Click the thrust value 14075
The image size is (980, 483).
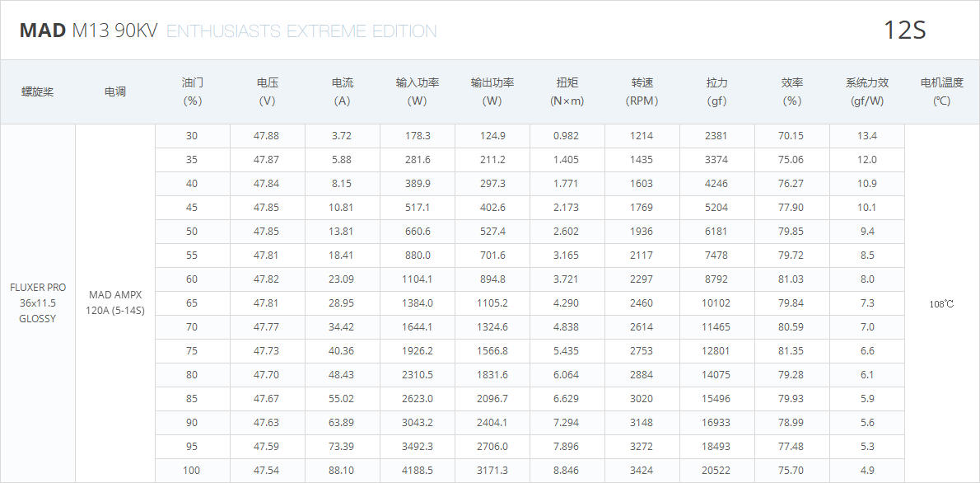point(716,375)
